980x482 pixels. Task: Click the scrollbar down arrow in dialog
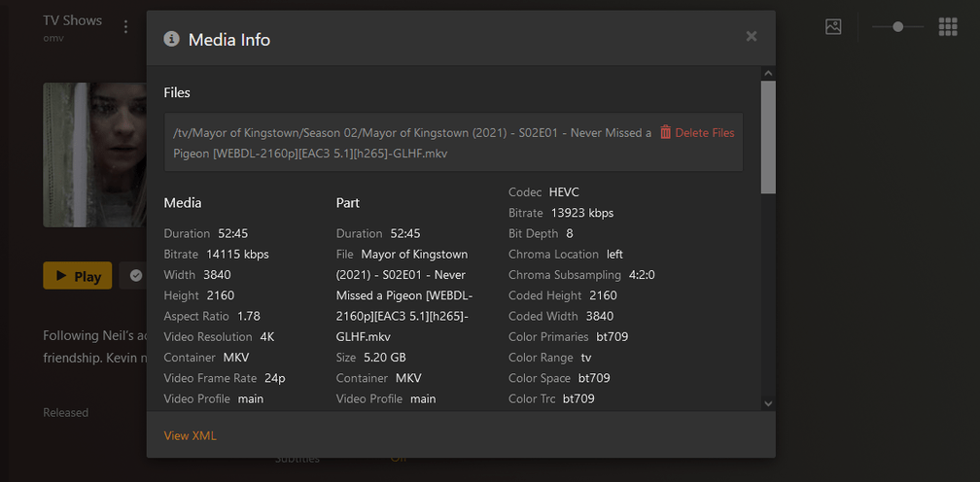(768, 402)
